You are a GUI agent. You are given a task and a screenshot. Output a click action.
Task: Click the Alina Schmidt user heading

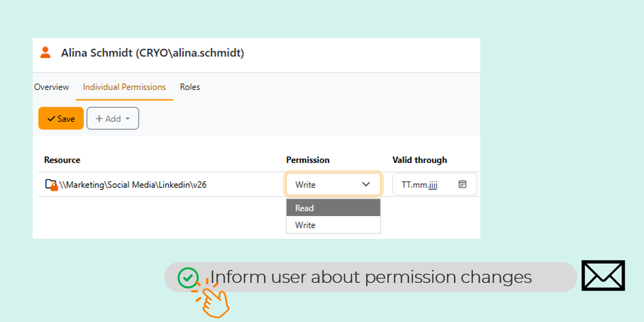pos(152,53)
